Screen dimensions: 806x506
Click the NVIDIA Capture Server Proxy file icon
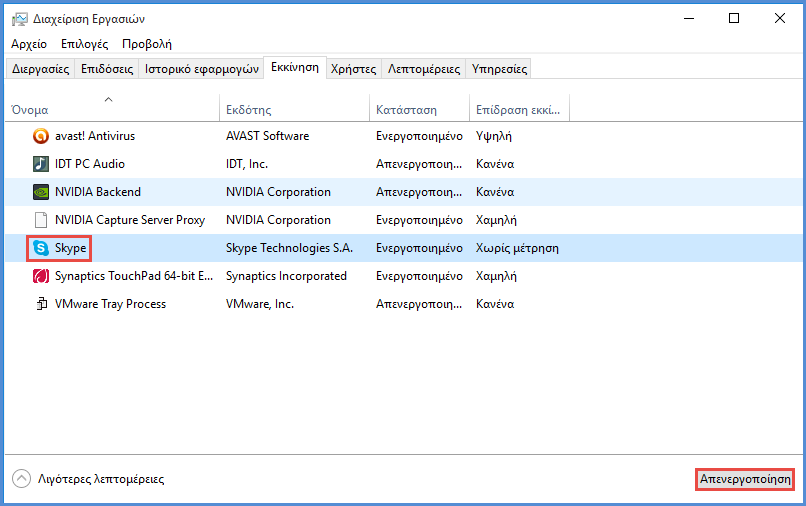(x=41, y=220)
